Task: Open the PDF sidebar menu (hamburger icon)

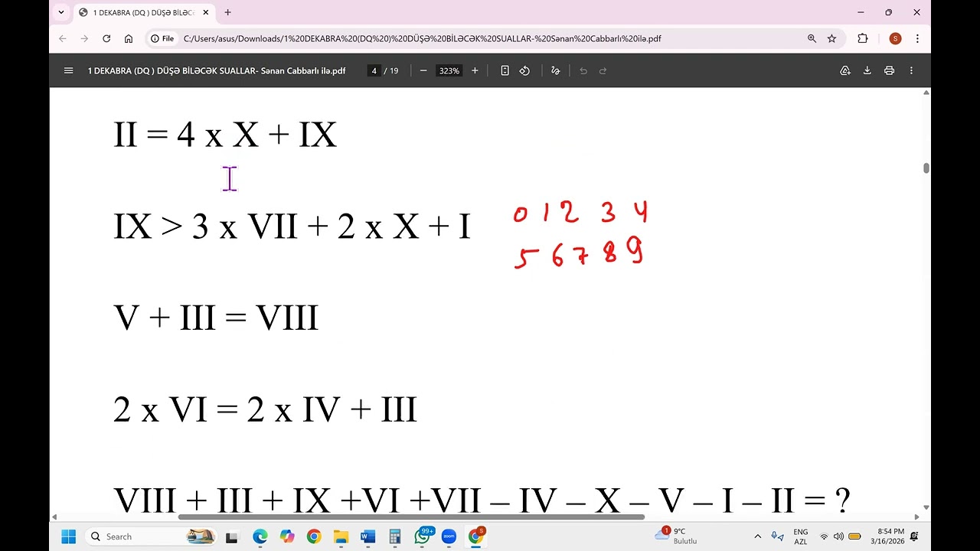Action: click(x=68, y=70)
